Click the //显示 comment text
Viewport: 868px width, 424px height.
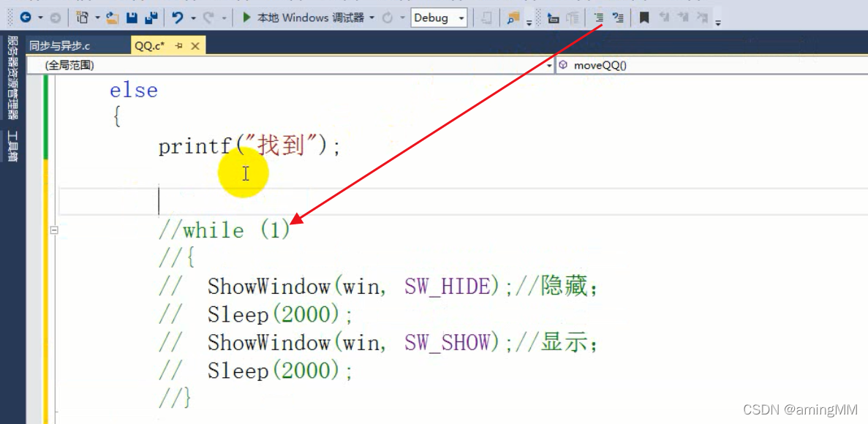557,343
